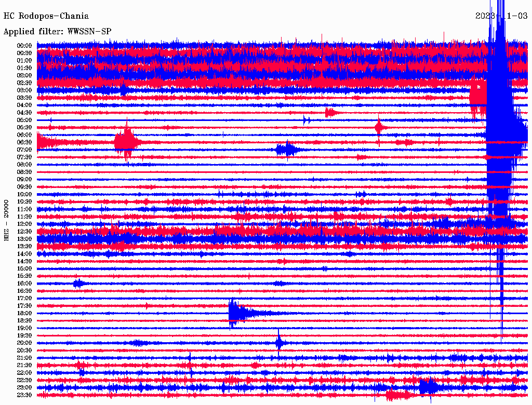Select the 23:30 time label
532x405 pixels.
click(x=24, y=395)
